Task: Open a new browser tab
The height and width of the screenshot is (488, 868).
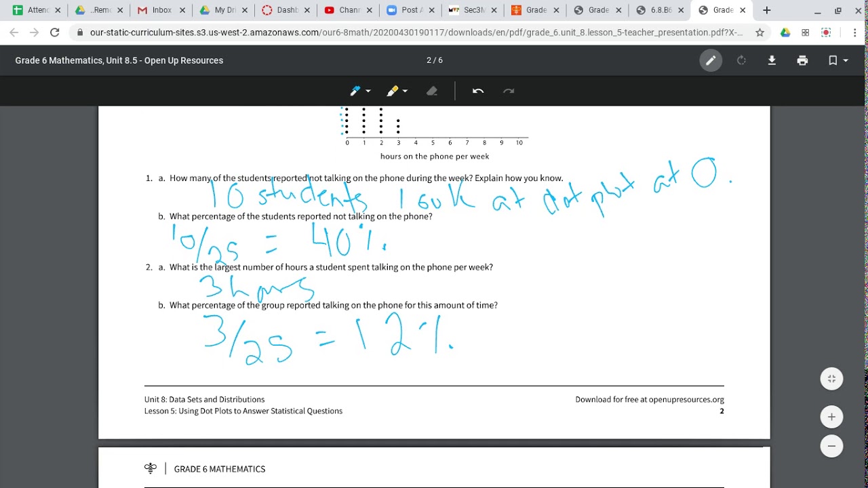Action: (x=767, y=10)
